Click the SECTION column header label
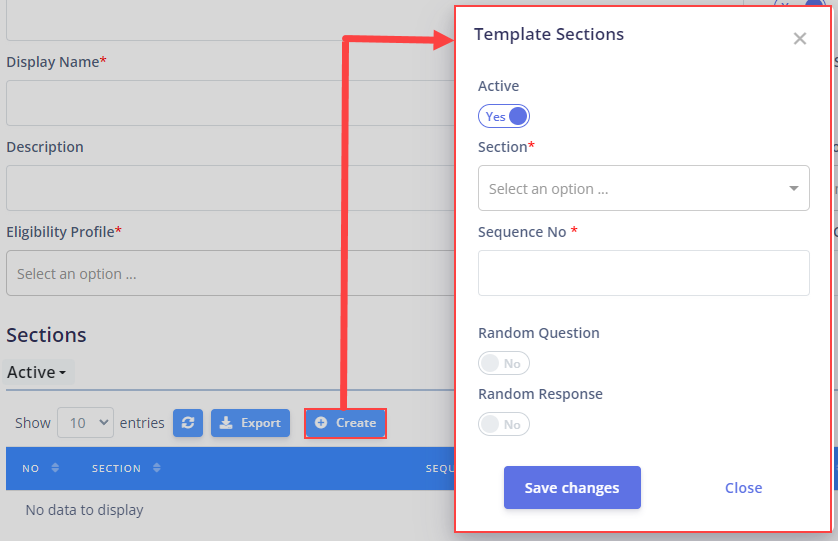 tap(116, 468)
